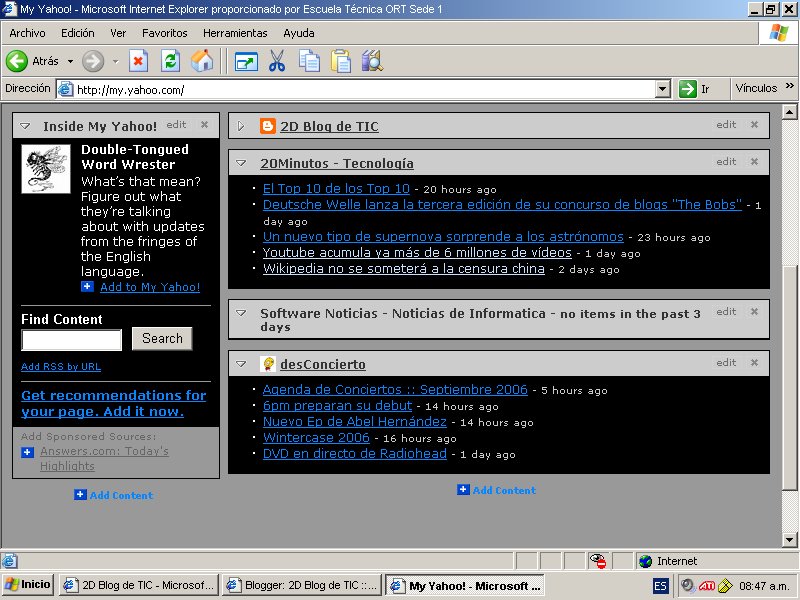
Task: Open the Favoritos menu
Action: (164, 33)
